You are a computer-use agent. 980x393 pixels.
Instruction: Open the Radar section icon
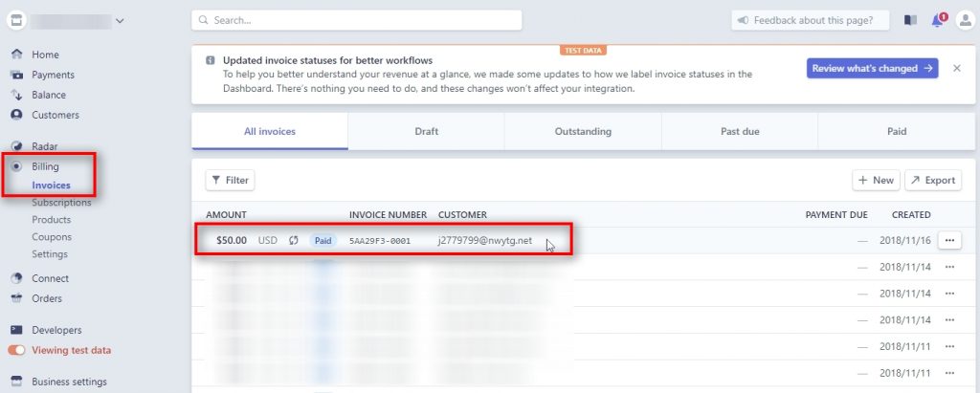click(16, 146)
